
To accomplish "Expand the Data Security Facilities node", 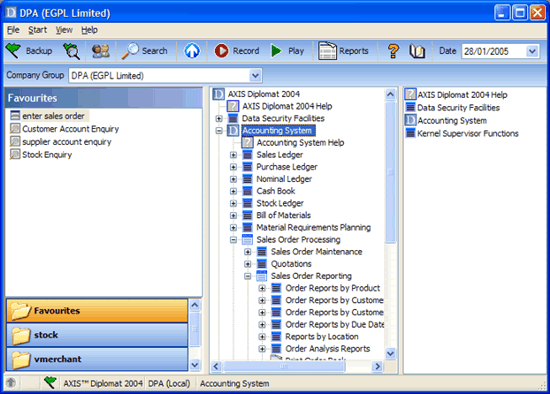I will pyautogui.click(x=219, y=118).
